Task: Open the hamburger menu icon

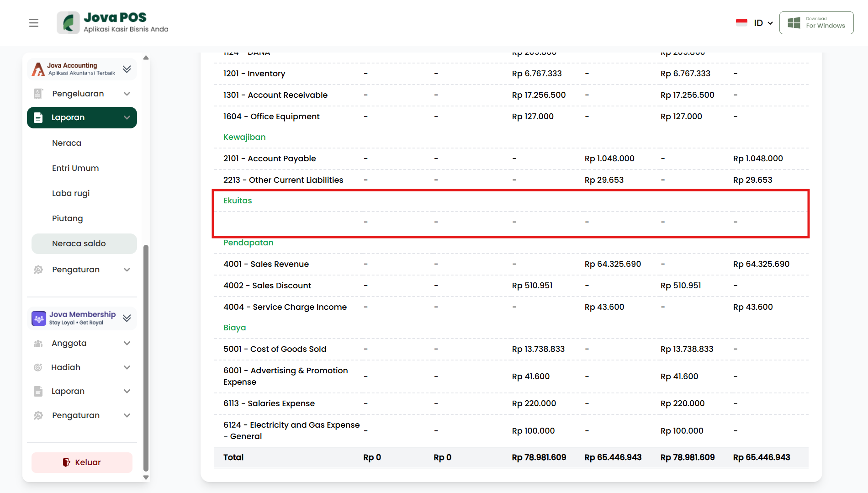Action: pyautogui.click(x=34, y=23)
